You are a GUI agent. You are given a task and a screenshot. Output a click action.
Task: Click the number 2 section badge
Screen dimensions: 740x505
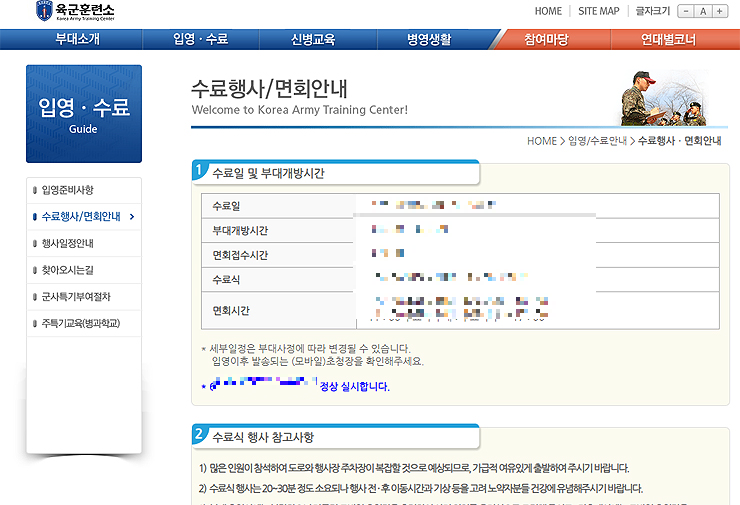tap(200, 434)
